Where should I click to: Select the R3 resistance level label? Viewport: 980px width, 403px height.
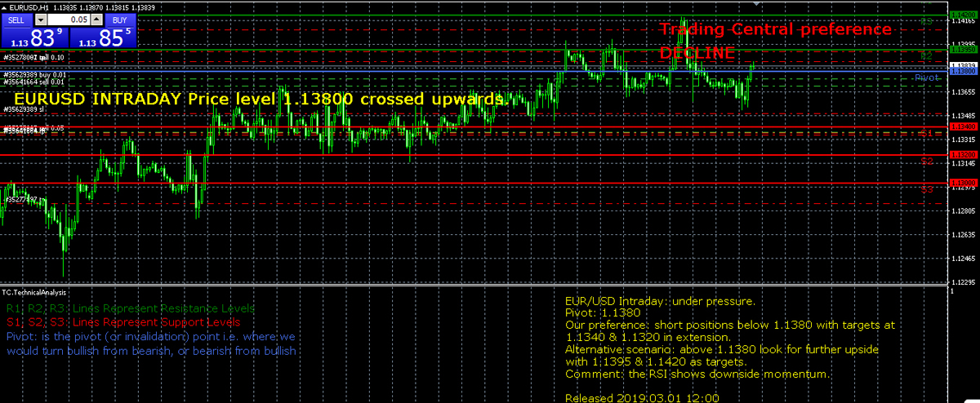[927, 20]
